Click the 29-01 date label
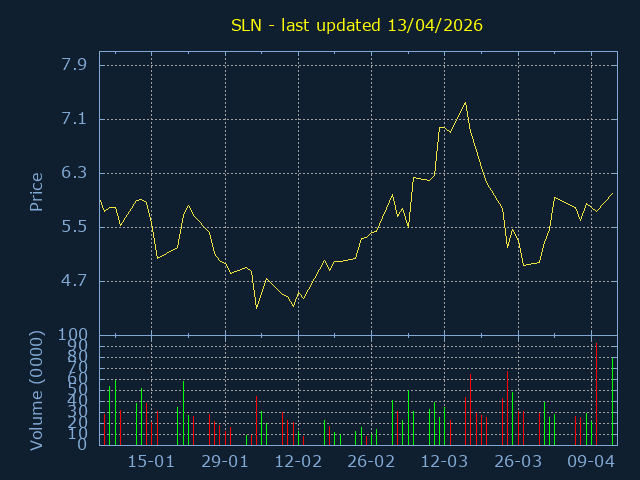Image resolution: width=640 pixels, height=480 pixels. [225, 462]
